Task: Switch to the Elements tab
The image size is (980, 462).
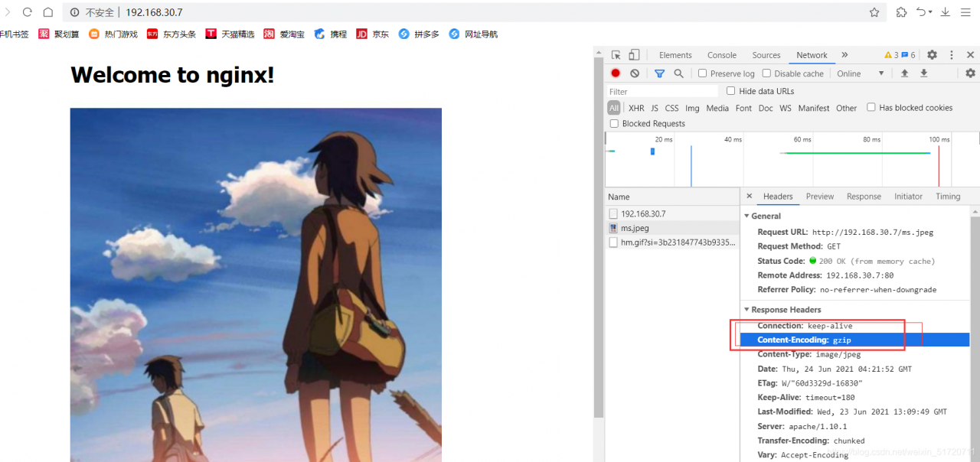Action: pyautogui.click(x=675, y=55)
